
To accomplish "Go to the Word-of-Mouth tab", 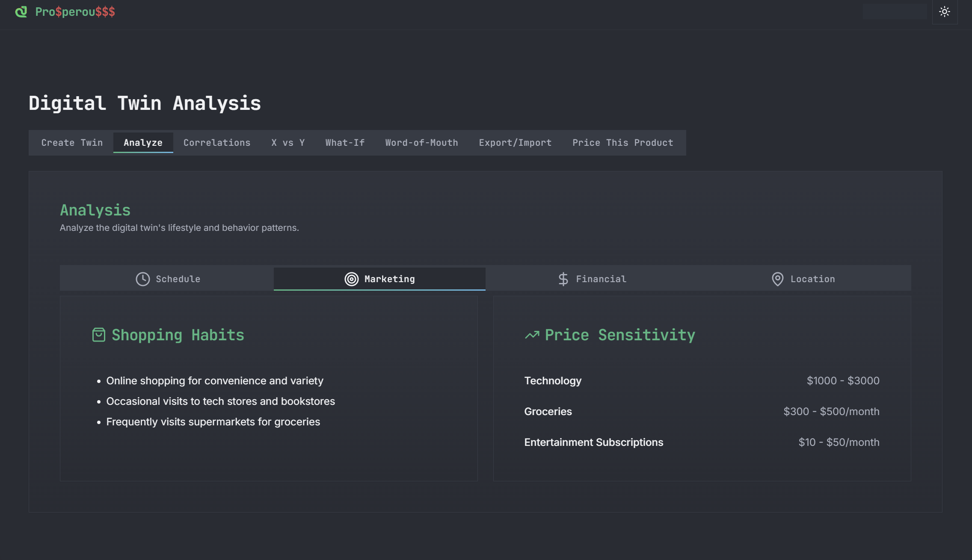I will coord(421,143).
